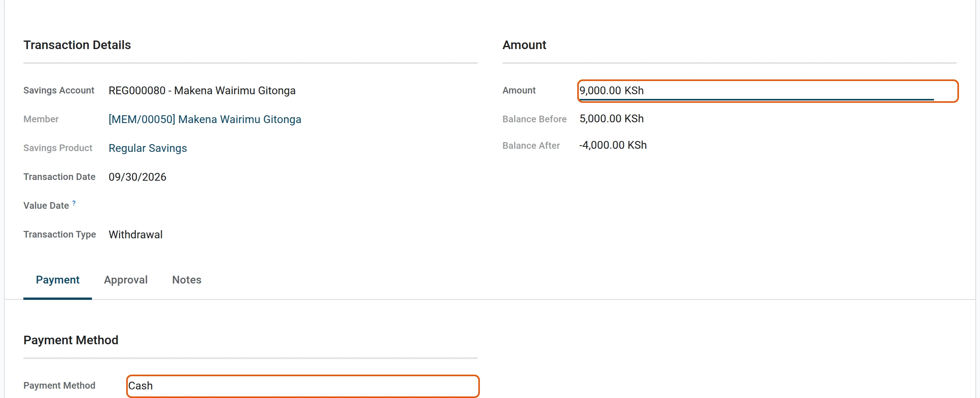Viewport: 980px width, 398px height.
Task: Click Balance Before value 5,000.00 KSh
Action: 612,119
